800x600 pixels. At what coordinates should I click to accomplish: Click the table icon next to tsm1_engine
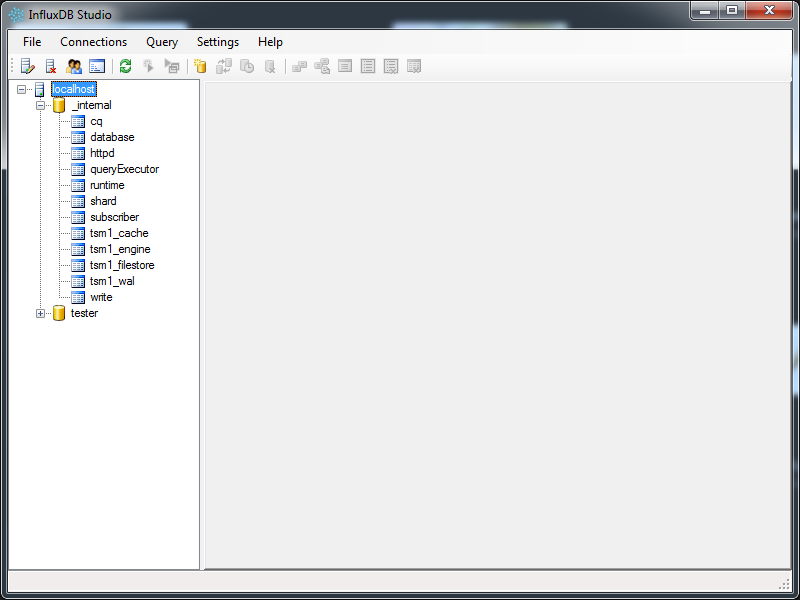point(78,249)
